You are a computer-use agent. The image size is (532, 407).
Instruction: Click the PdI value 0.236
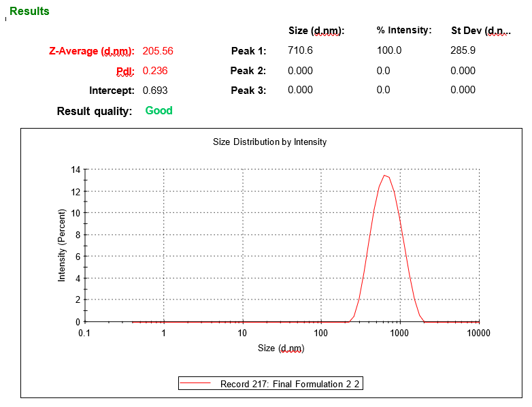(x=154, y=71)
